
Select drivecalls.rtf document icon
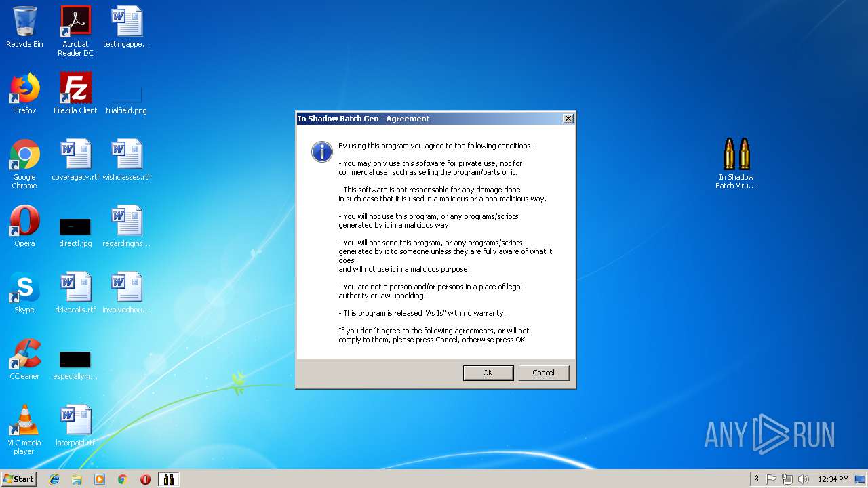75,293
